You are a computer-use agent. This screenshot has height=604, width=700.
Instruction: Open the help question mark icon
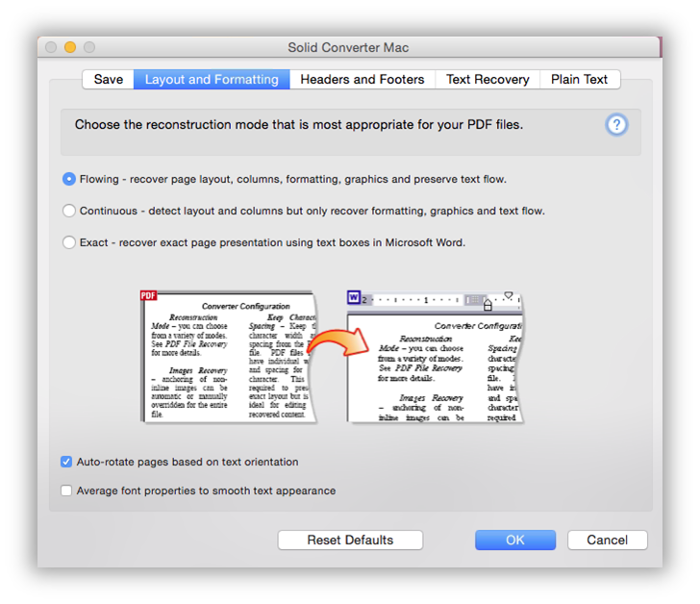pos(616,125)
